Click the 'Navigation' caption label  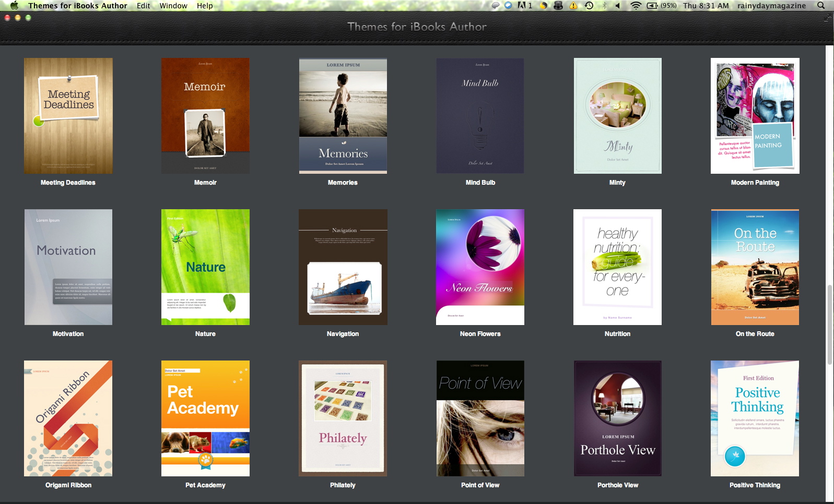pyautogui.click(x=343, y=334)
